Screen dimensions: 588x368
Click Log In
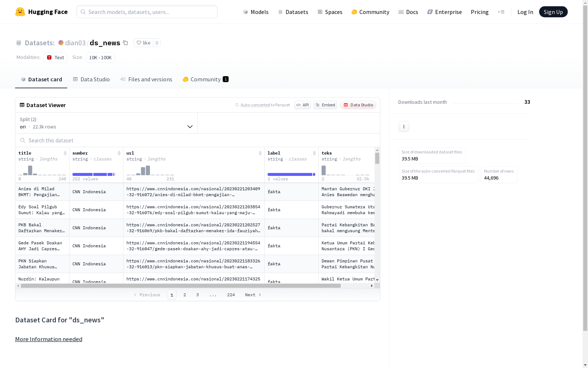[x=525, y=12]
